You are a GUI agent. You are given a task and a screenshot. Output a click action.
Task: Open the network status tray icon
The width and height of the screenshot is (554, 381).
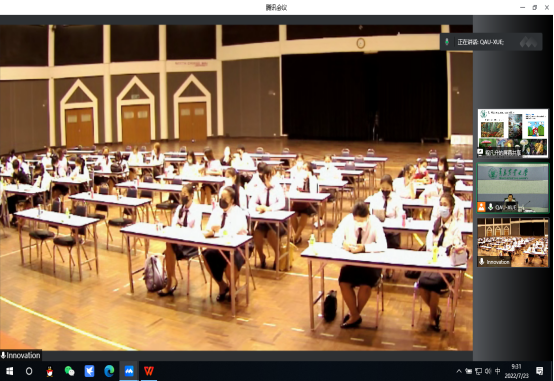[478, 371]
